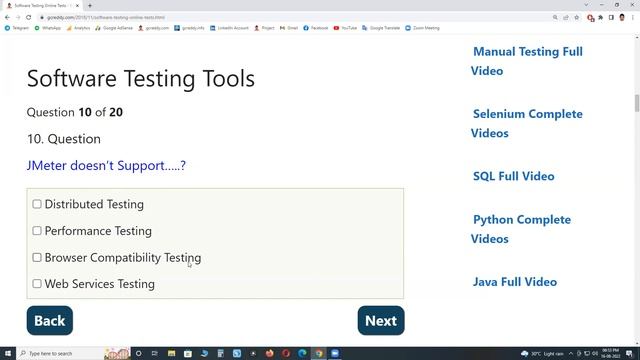The image size is (640, 360).
Task: Open Cortana circle on taskbar
Action: pyautogui.click(x=138, y=353)
